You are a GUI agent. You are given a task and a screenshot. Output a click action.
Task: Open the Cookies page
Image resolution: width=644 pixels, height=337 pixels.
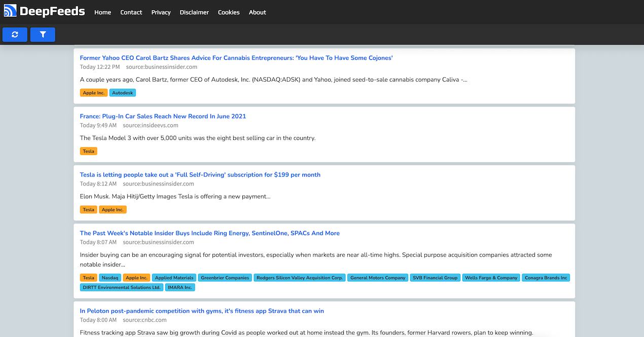229,12
